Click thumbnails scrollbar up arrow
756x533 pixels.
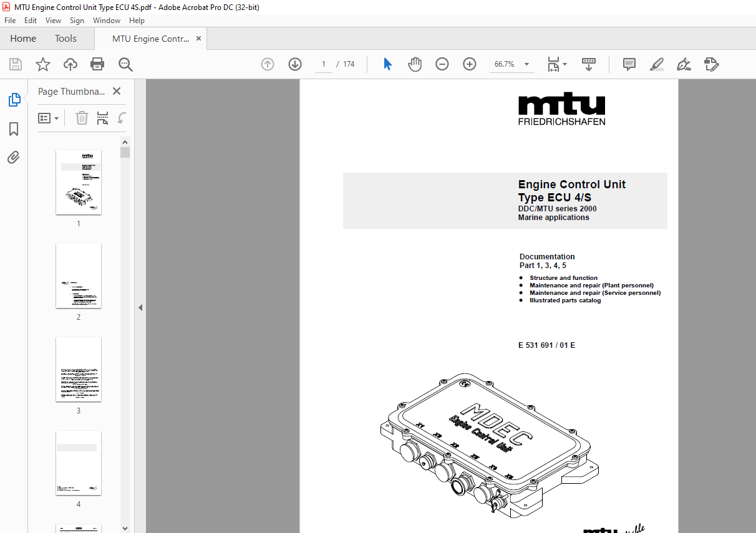[125, 142]
